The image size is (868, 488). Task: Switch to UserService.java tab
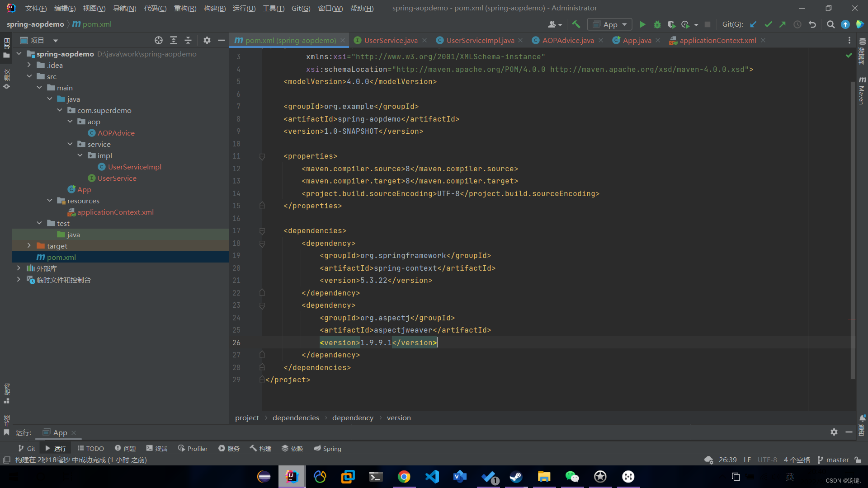pyautogui.click(x=391, y=40)
